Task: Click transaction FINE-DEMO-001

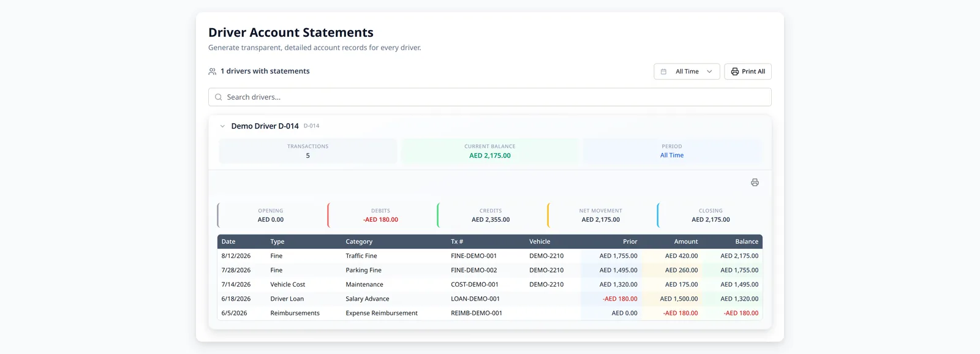Action: [474, 256]
